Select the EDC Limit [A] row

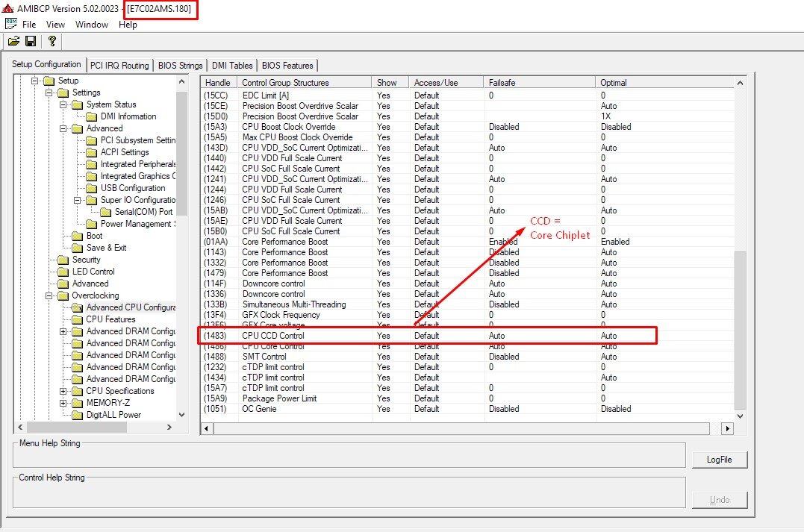467,96
